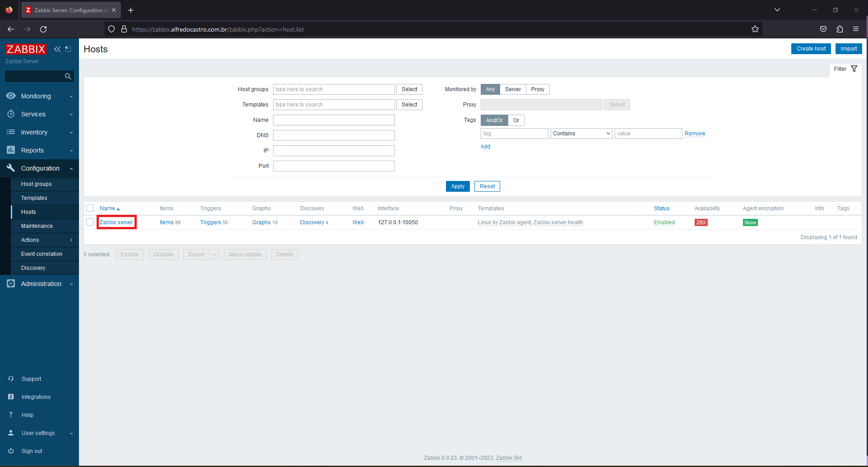This screenshot has width=868, height=467.
Task: Expand the Inventory menu
Action: tap(39, 132)
